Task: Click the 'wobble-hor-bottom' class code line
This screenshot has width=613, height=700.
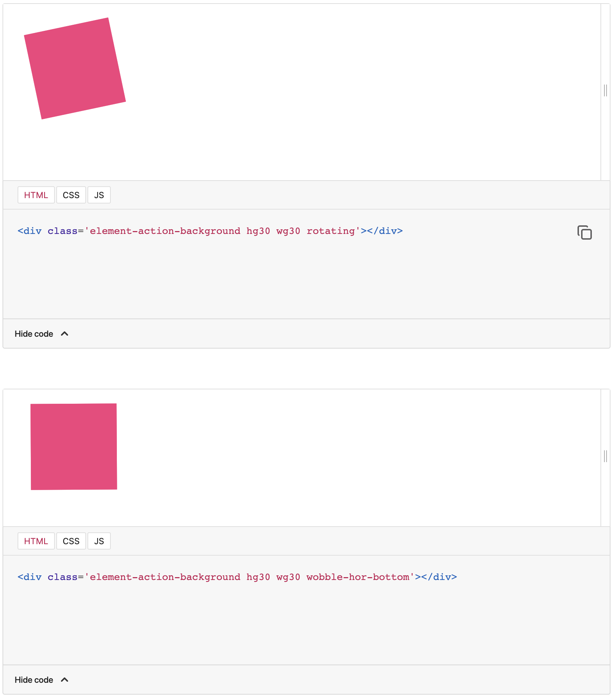Action: (237, 577)
